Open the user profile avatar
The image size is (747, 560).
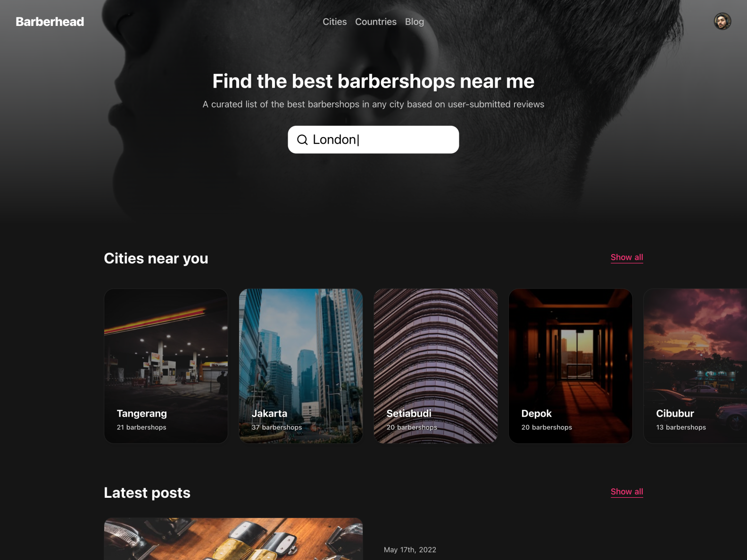click(722, 21)
